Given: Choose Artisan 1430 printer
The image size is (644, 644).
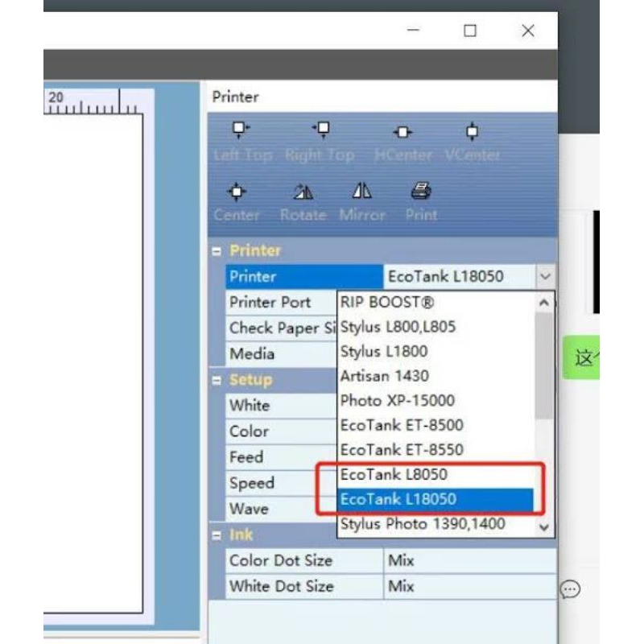Looking at the screenshot, I should 436,376.
